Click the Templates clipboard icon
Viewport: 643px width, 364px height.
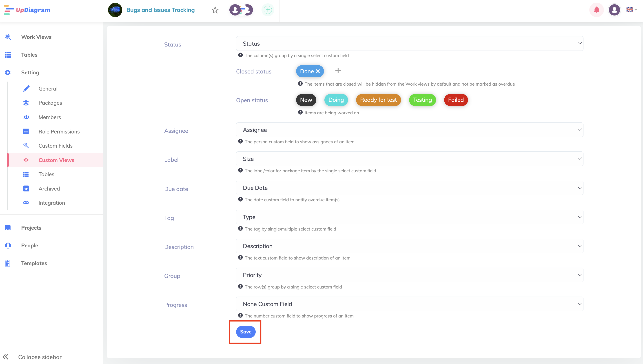pos(8,263)
